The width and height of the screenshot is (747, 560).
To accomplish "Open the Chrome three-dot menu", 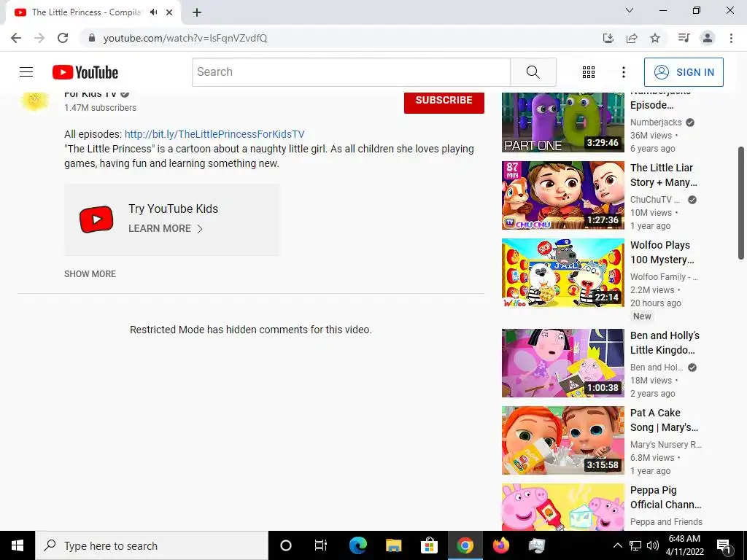I will tap(731, 38).
